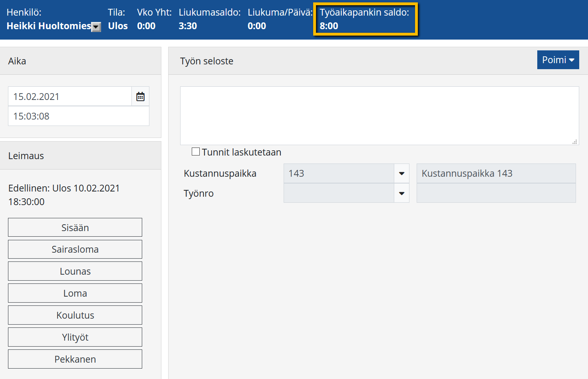Click the Lounas button

click(75, 271)
